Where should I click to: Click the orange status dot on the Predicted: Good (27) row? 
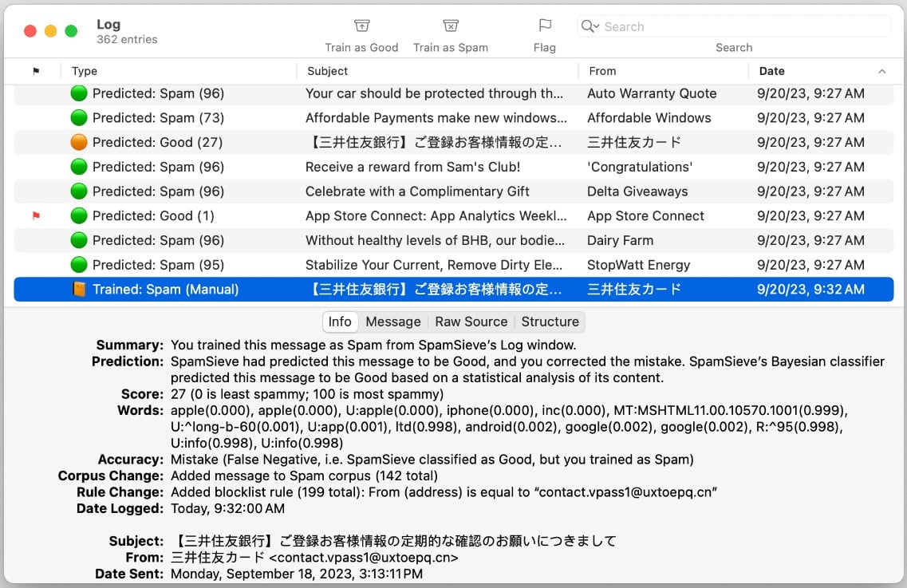click(x=79, y=142)
